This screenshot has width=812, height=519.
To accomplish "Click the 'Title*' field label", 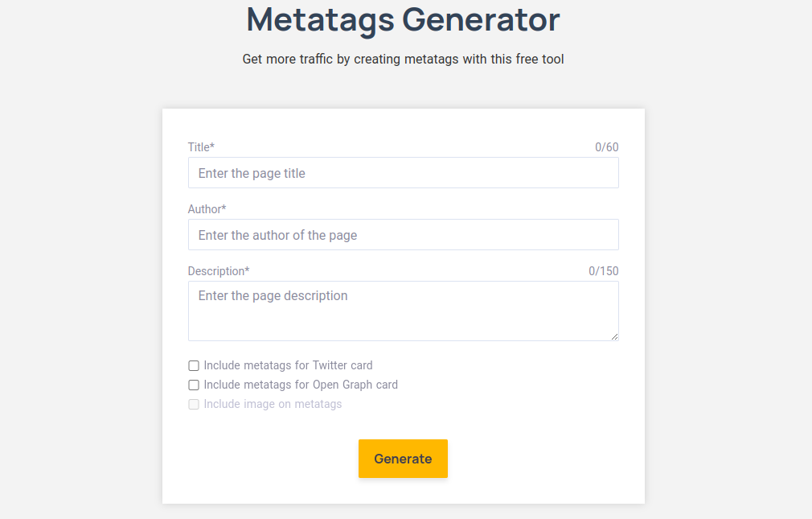I will click(201, 147).
